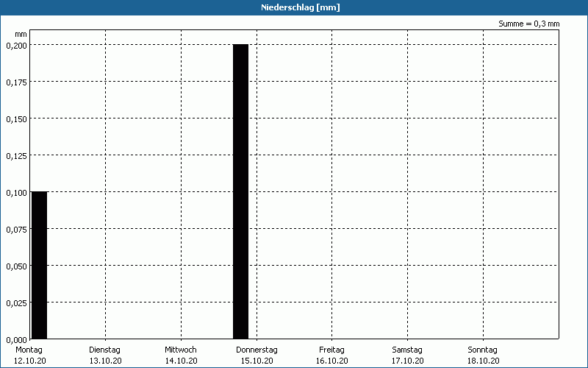Click the Donnerstag precipitation bar
The width and height of the screenshot is (588, 368).
[241, 191]
